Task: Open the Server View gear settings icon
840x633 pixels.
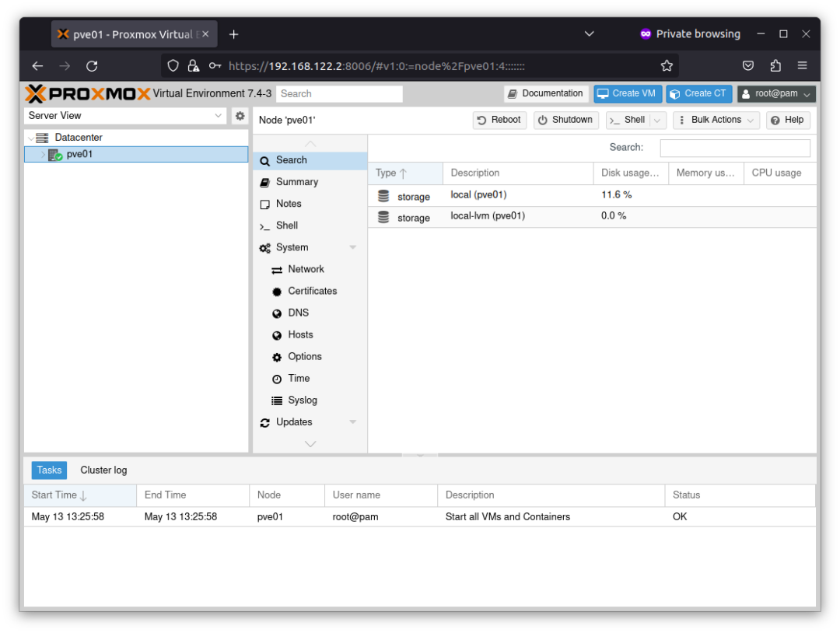Action: 240,115
